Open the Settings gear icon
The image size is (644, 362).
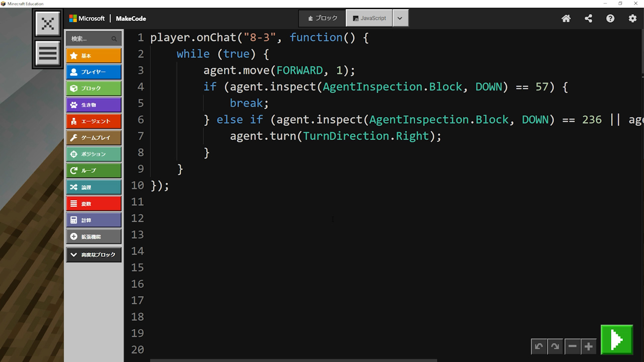pyautogui.click(x=632, y=19)
